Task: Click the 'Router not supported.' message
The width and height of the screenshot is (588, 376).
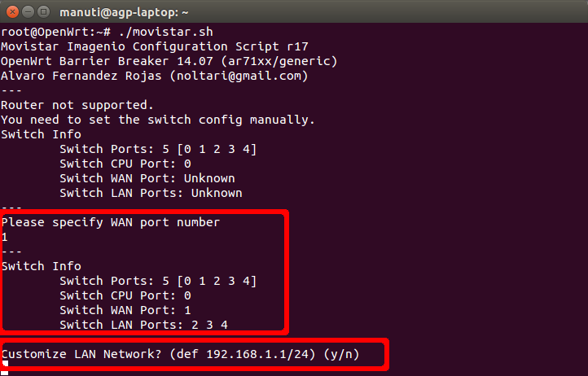Action: click(x=77, y=105)
